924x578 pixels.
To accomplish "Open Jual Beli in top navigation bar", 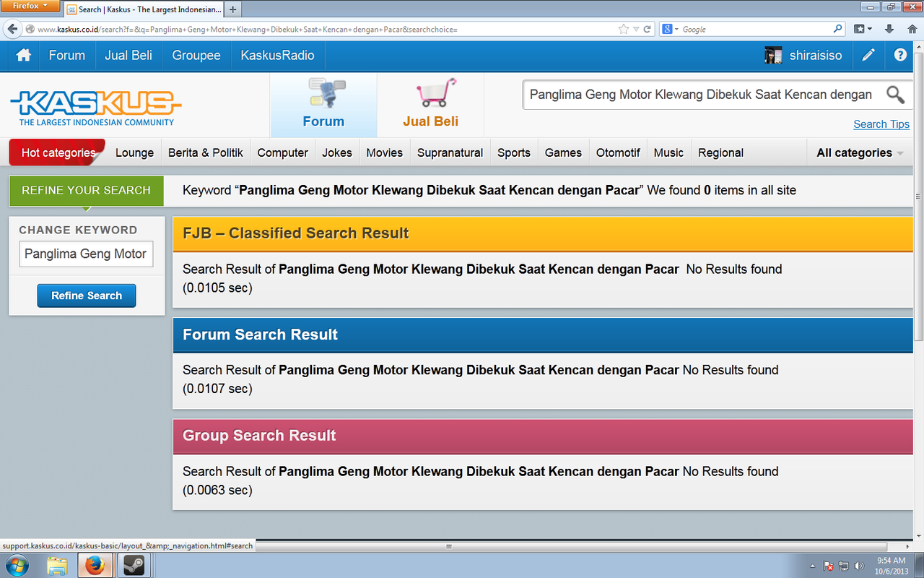I will tap(128, 56).
